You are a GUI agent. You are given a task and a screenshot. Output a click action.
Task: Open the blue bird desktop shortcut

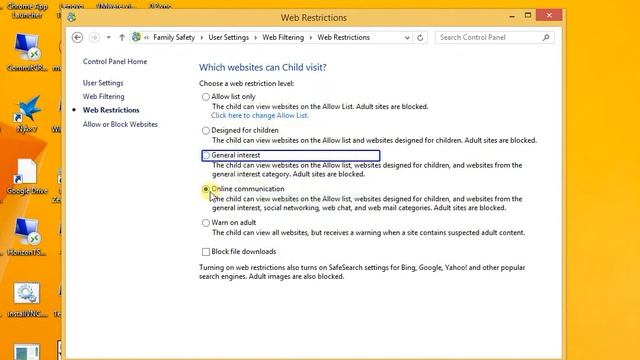27,113
